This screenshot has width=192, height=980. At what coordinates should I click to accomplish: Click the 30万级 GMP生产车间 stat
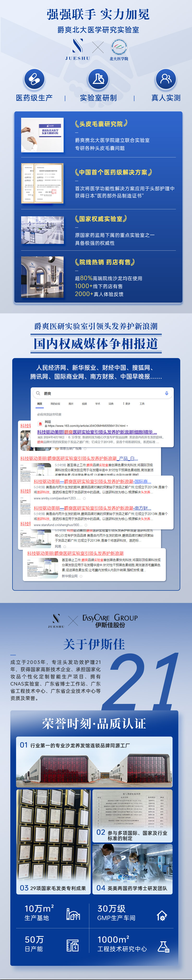pos(116,913)
